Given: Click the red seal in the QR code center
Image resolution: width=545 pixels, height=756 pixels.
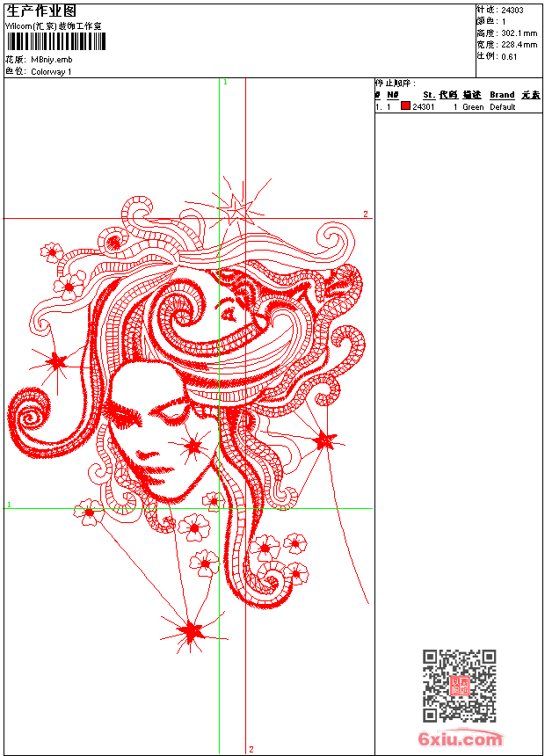Looking at the screenshot, I should [x=460, y=687].
